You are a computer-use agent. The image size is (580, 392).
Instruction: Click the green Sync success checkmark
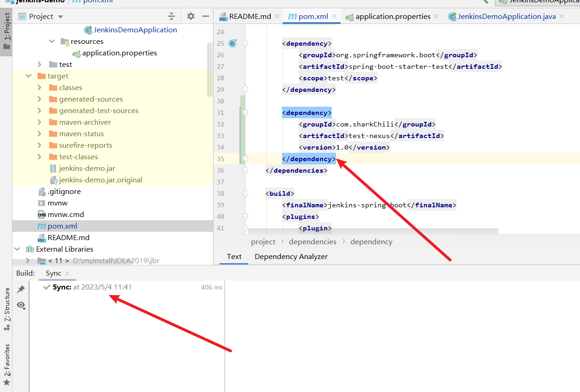[46, 287]
